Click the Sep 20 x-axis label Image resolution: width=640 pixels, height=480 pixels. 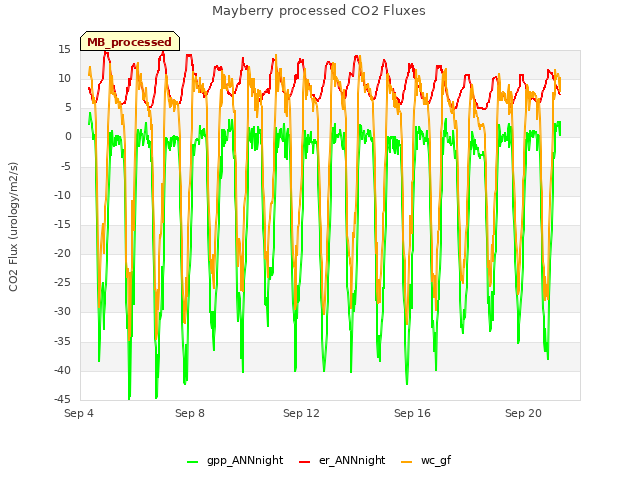[x=523, y=413]
